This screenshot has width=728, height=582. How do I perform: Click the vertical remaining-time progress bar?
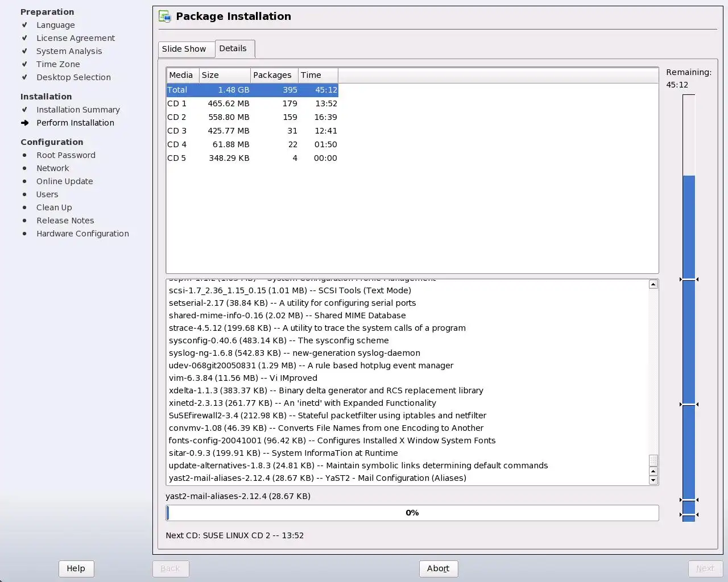pos(689,308)
